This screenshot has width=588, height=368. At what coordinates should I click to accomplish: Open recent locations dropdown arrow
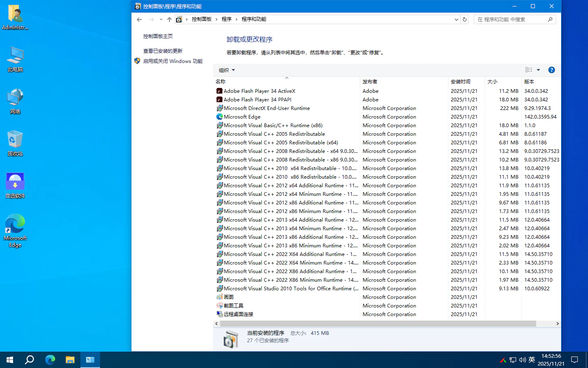(x=161, y=19)
